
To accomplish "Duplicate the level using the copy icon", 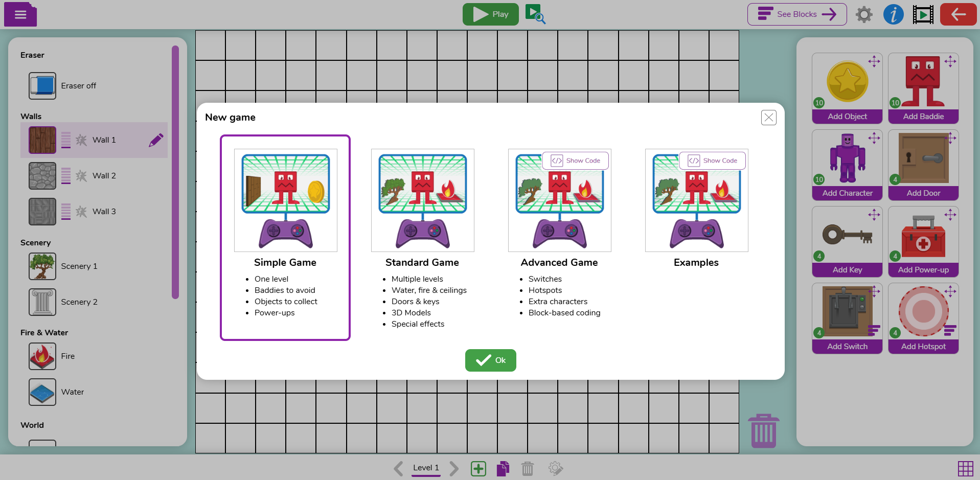I will point(503,468).
